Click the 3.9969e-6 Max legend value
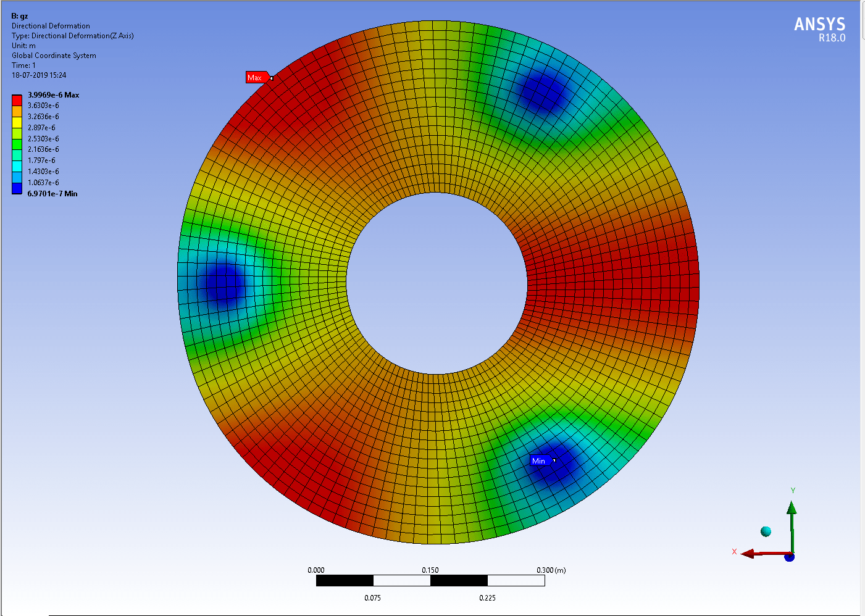The height and width of the screenshot is (616, 865). [53, 95]
